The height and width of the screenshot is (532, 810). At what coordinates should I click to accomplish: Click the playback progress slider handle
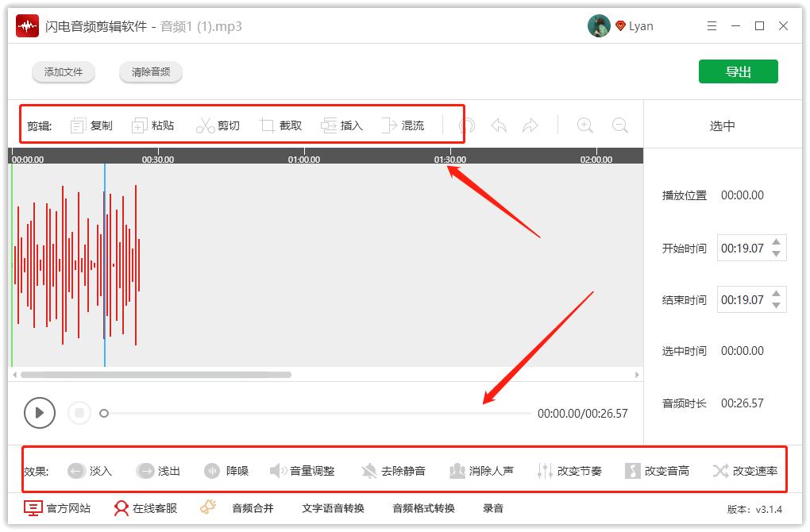(104, 413)
